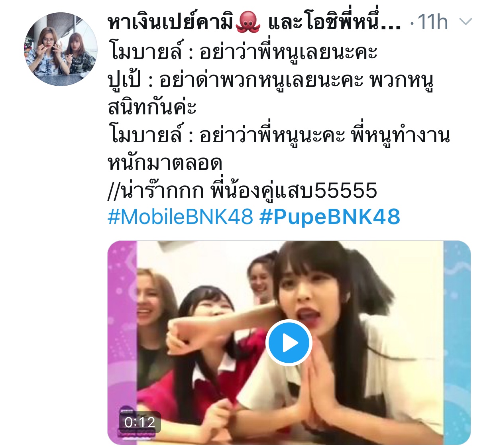Click the tweet line reading สนิทกันค่ะ
The height and width of the screenshot is (448, 495).
(x=152, y=107)
